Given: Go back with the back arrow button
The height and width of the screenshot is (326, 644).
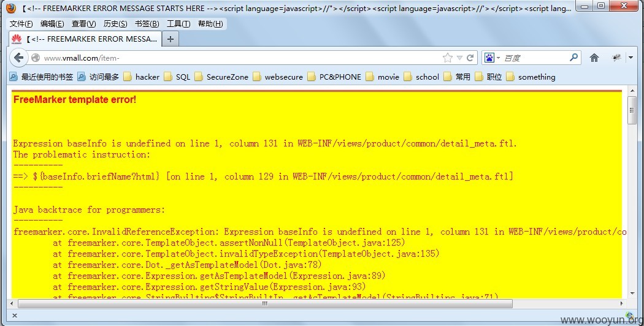Looking at the screenshot, I should click(x=18, y=58).
